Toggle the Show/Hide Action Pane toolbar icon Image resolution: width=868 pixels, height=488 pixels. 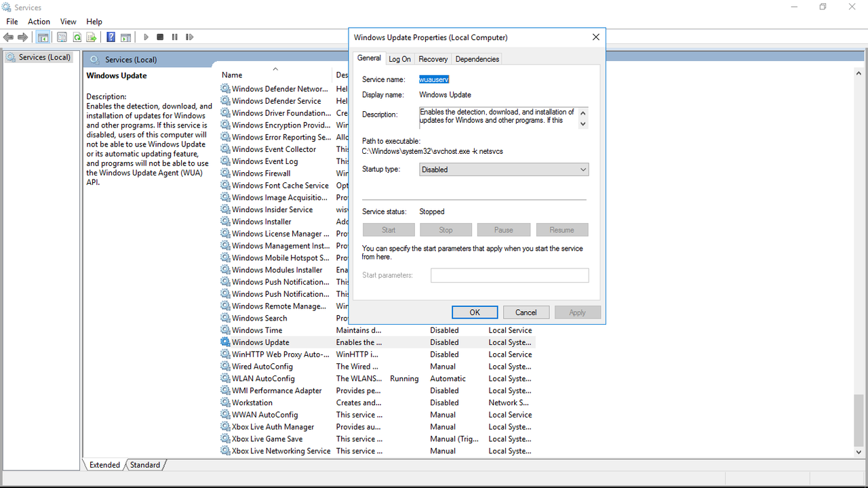[x=126, y=37]
